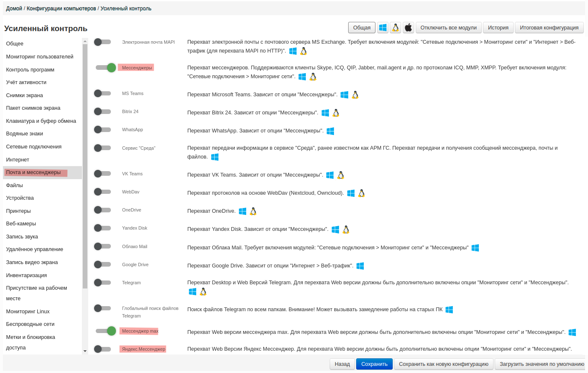The width and height of the screenshot is (588, 373).
Task: Click the Linux penguin filter icon in toolbar
Action: [395, 28]
